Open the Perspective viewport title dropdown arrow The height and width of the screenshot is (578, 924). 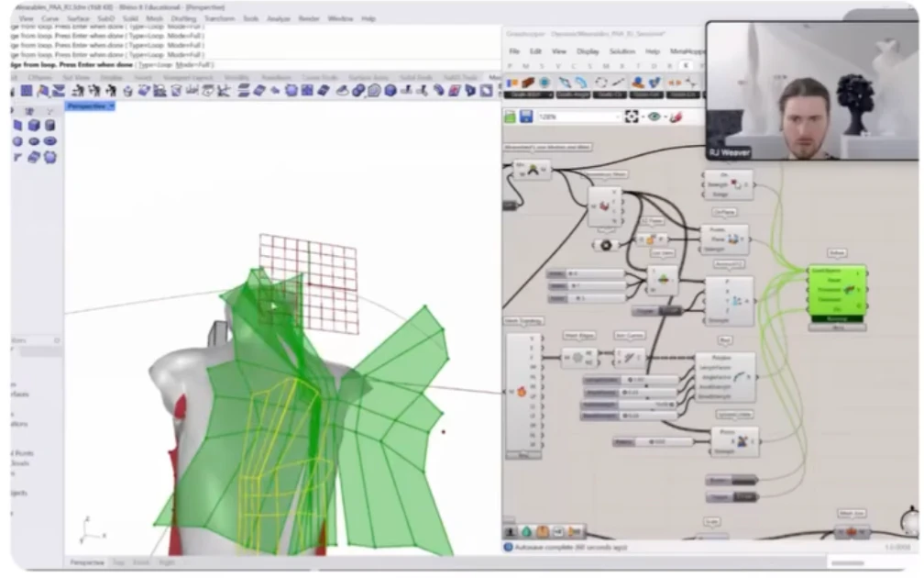pos(111,106)
